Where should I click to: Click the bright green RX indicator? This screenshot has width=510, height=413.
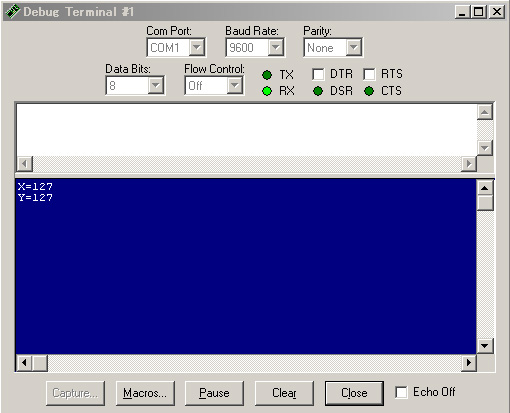(267, 91)
